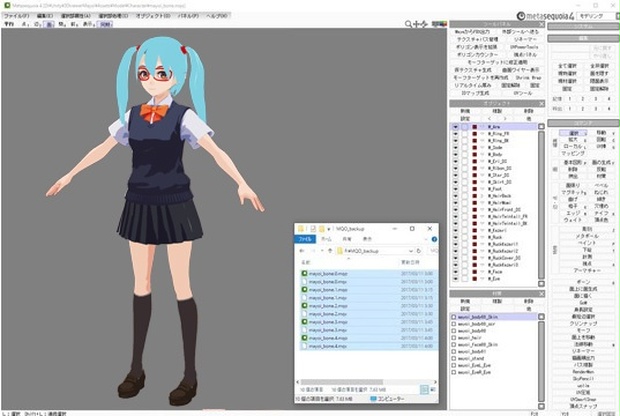Click the magnifier zoom view icon
The image size is (620, 416).
click(x=408, y=24)
